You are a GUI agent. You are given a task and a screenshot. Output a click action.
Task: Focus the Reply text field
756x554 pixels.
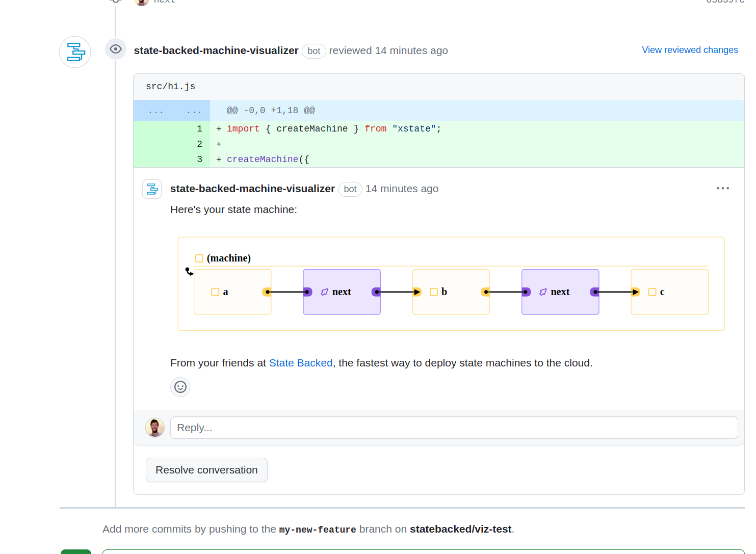[454, 428]
